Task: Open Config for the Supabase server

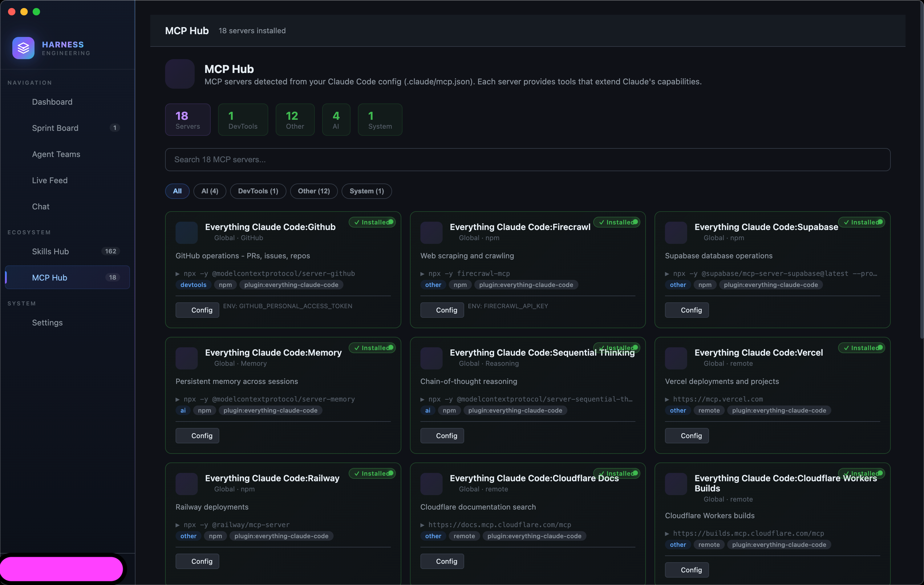Action: [x=687, y=310]
